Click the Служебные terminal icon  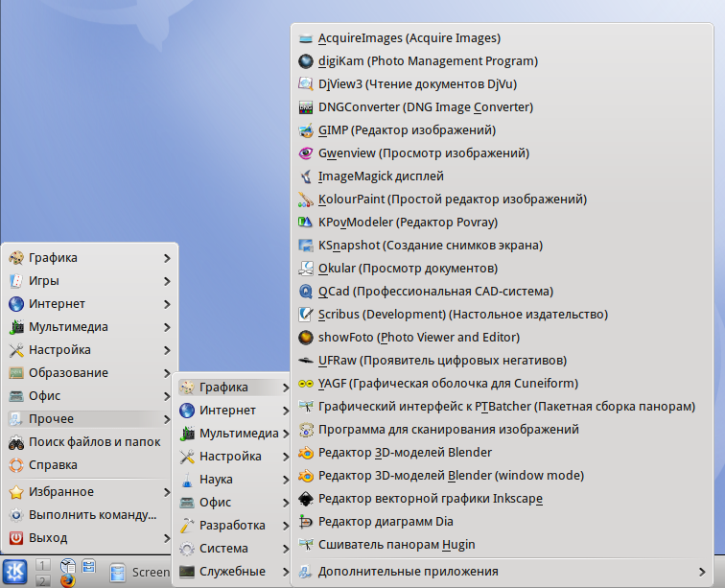point(187,572)
